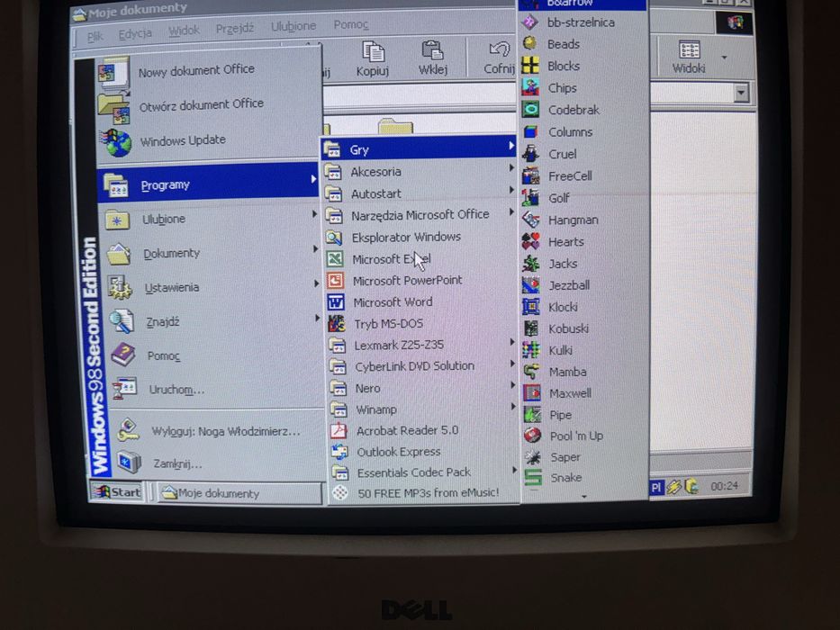Open the Kulki game
840x630 pixels.
point(583,350)
